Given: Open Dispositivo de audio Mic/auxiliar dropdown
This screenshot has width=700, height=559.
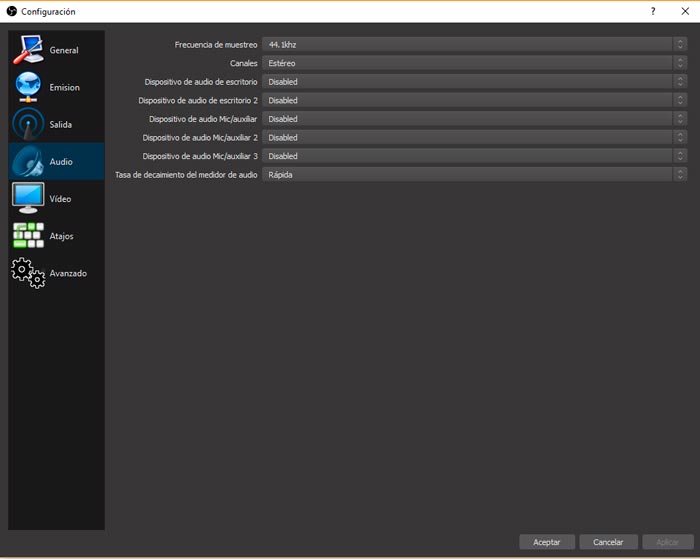Looking at the screenshot, I should pyautogui.click(x=474, y=119).
